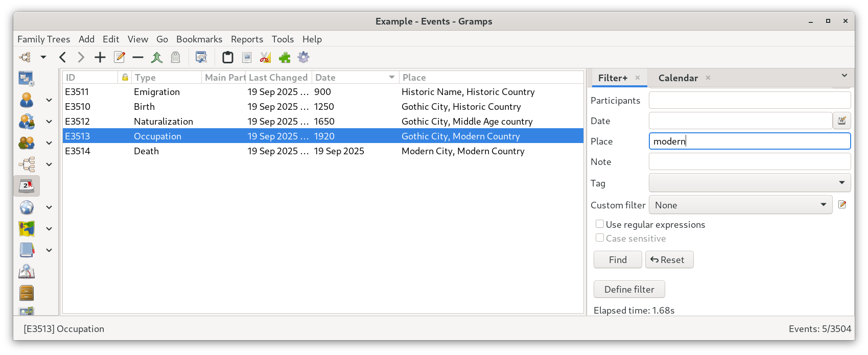Expand the Sources view options chevron
The height and width of the screenshot is (355, 868).
(49, 250)
